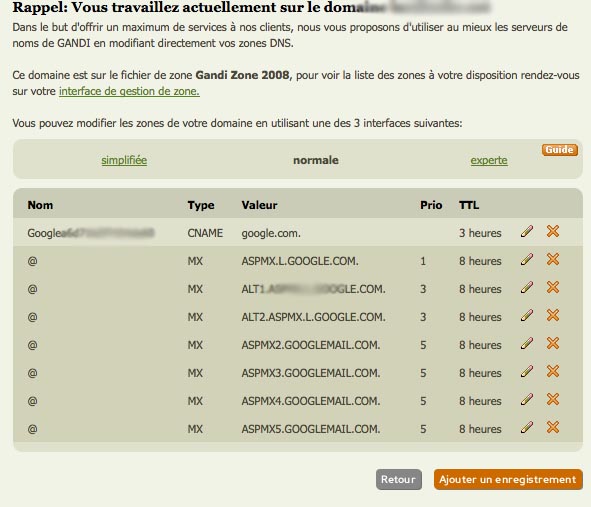Edit the ALT2.ASPMX.L.GOOGLE.COM record

click(x=527, y=316)
